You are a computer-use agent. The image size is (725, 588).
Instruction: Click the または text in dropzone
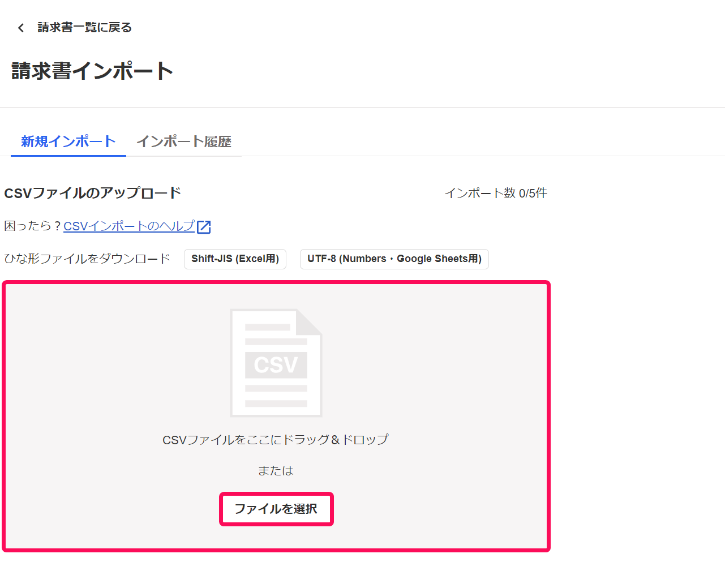[276, 471]
